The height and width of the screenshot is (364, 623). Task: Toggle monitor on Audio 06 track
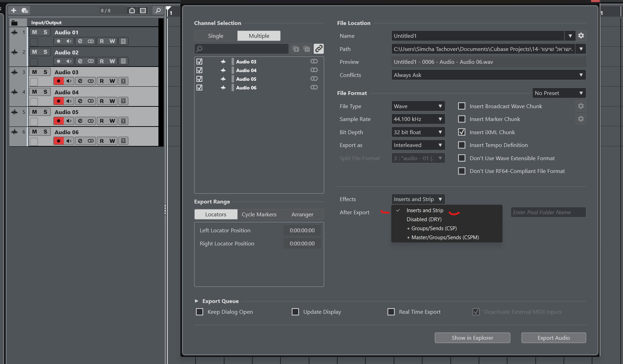(69, 141)
